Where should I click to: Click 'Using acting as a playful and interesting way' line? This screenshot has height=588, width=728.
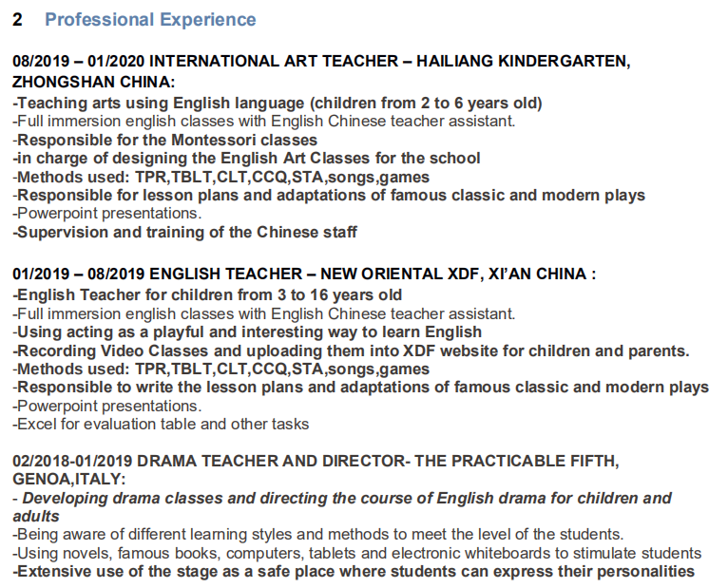pos(247,332)
